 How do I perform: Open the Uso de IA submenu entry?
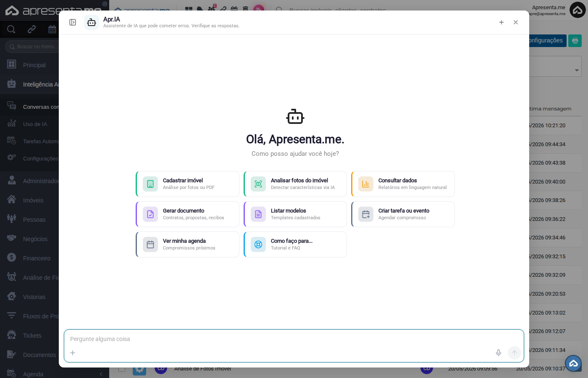[x=29, y=124]
